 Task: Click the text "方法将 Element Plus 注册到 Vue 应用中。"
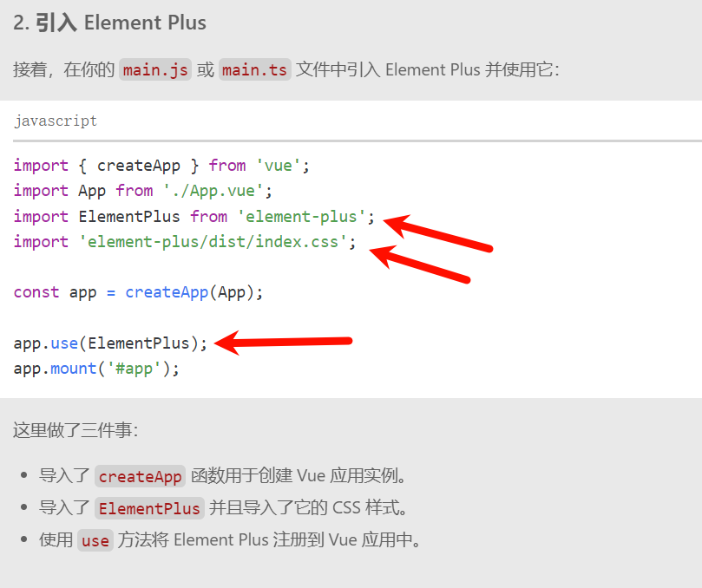tap(270, 540)
